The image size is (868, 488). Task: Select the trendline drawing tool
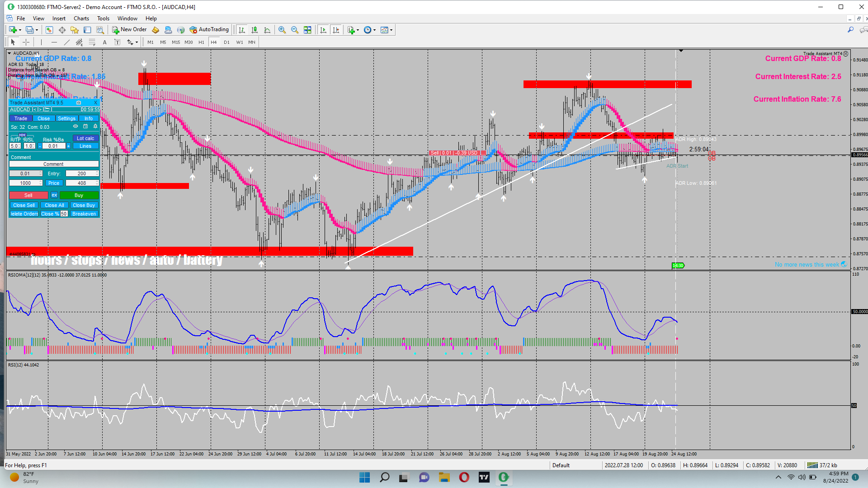coord(67,42)
